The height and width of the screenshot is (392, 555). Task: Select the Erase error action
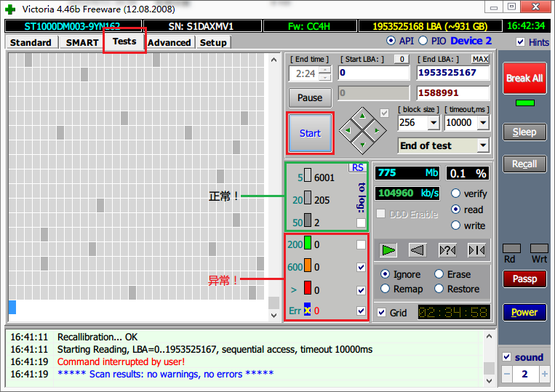439,274
